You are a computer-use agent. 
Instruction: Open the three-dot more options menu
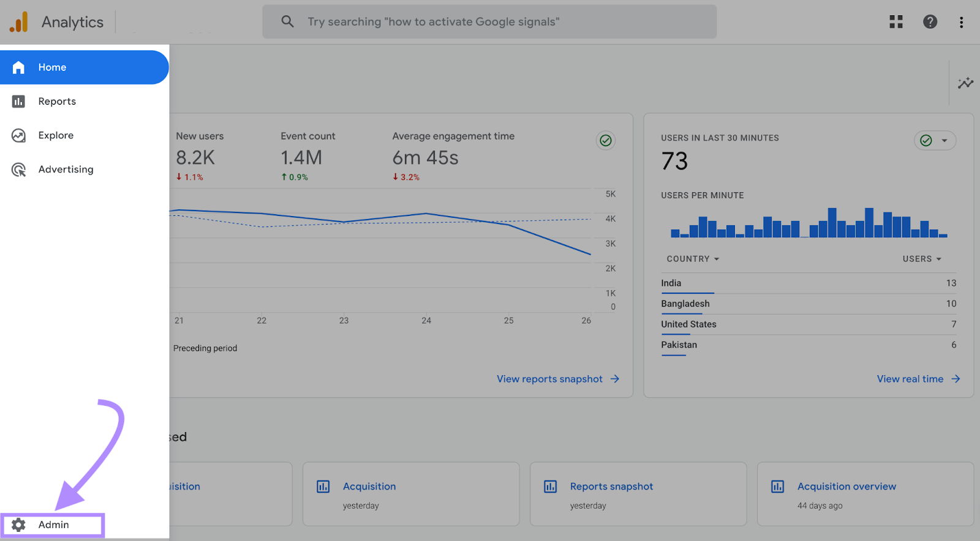[x=961, y=22]
